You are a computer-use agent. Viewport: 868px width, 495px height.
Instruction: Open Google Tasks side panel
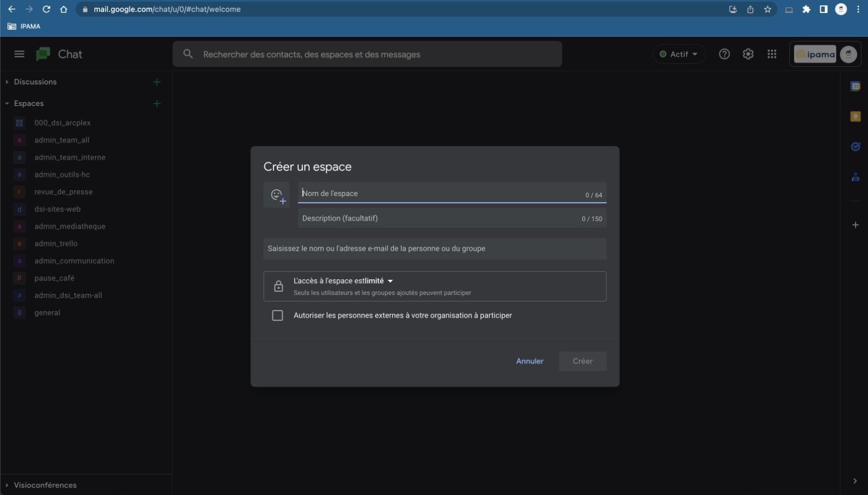(x=856, y=146)
